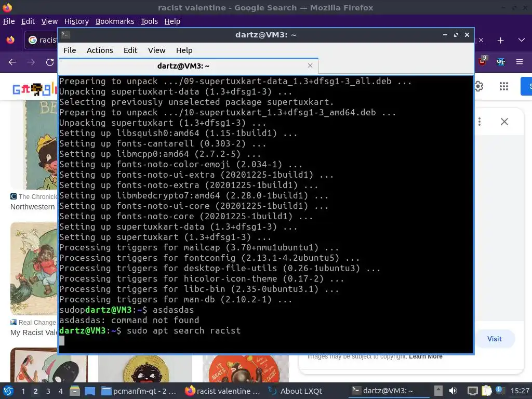Click the show desktop icon in panel
The height and width of the screenshot is (399, 532).
[90, 391]
